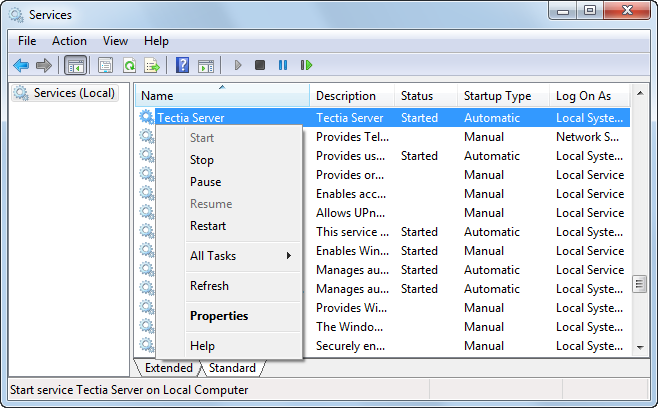Click the vertical scrollbar thumb
This screenshot has width=658, height=408.
tap(640, 284)
